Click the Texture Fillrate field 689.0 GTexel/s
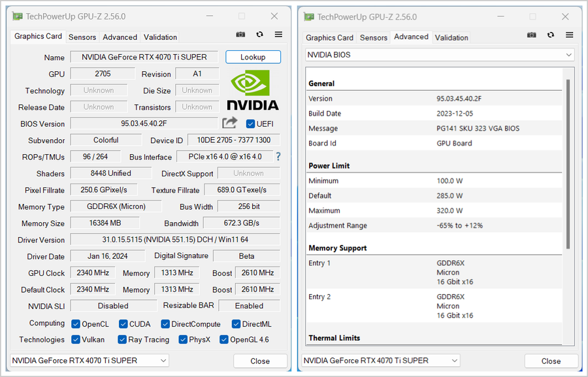This screenshot has height=377, width=588. pyautogui.click(x=242, y=190)
